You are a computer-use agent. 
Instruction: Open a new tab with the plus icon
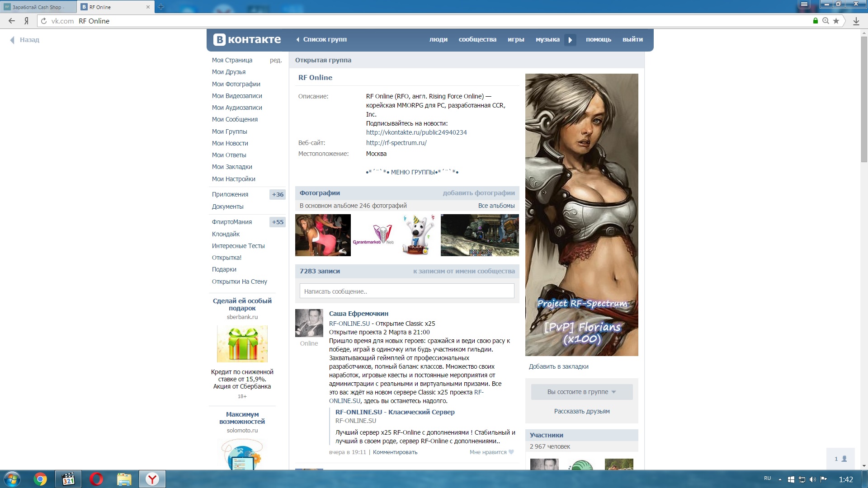pyautogui.click(x=161, y=7)
